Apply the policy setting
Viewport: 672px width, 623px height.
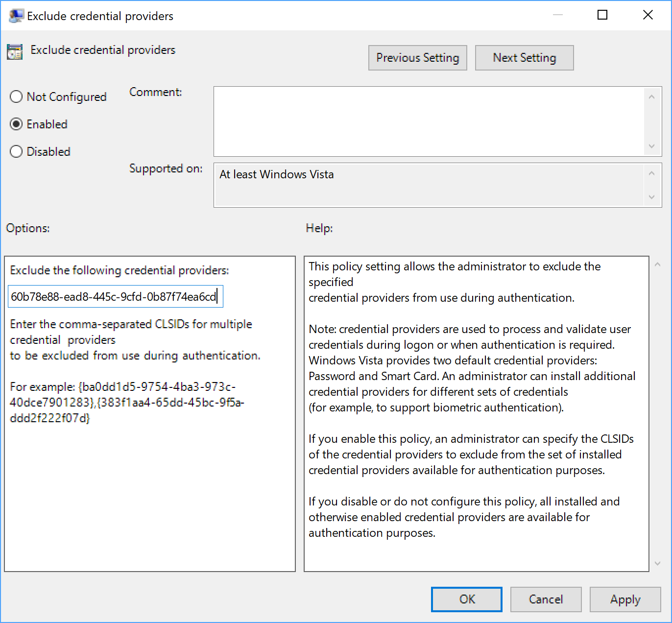coord(625,599)
